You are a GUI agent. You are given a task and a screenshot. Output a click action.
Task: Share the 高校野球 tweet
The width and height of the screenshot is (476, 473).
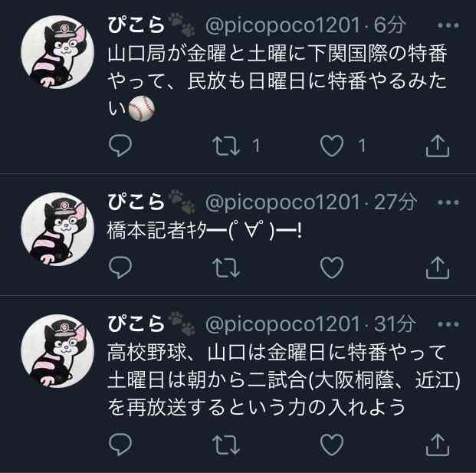point(438,445)
